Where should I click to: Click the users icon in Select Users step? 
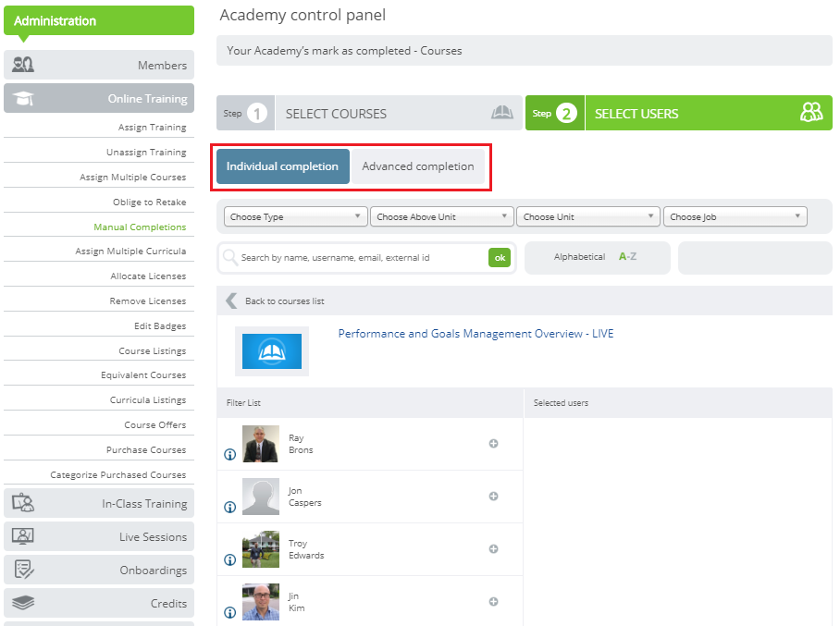coord(811,113)
